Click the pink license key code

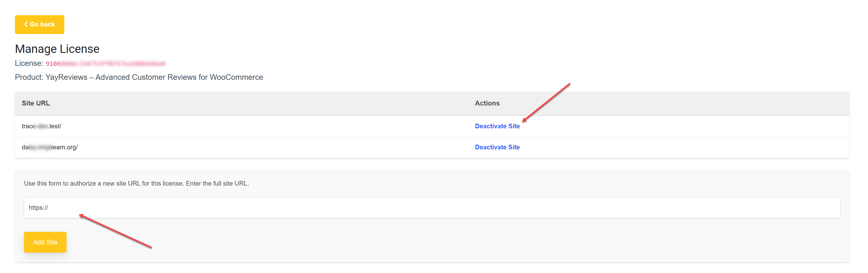105,64
